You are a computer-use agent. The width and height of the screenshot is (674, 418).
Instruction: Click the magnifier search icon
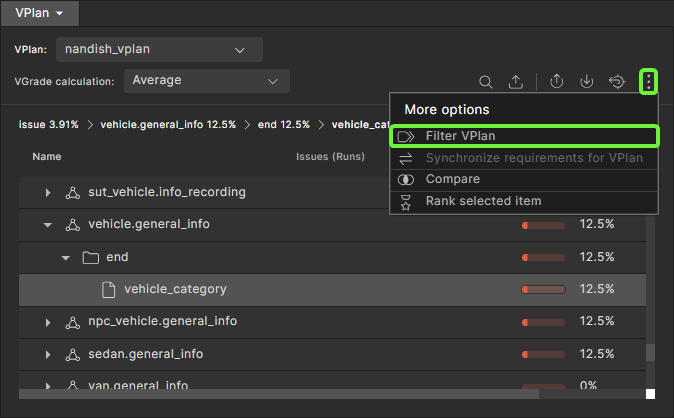pos(486,82)
